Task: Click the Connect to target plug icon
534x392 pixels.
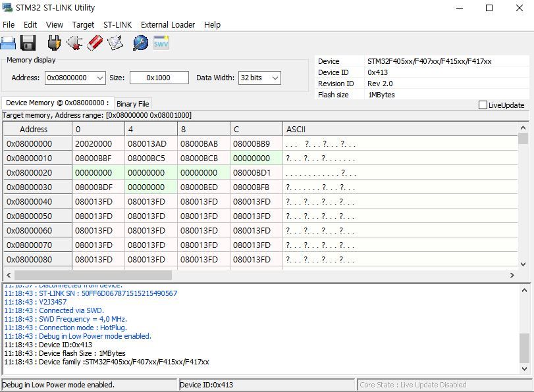Action: [54, 43]
